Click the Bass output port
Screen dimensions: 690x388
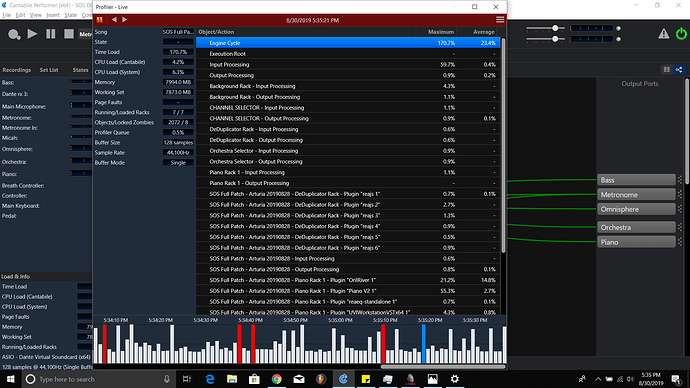click(636, 180)
